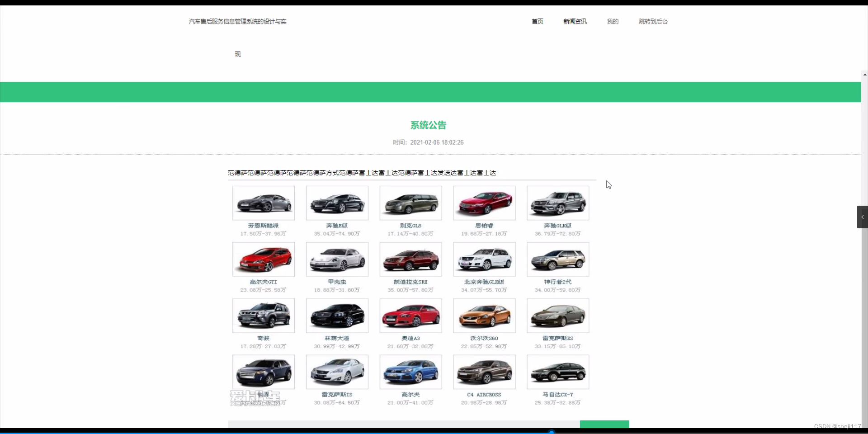The height and width of the screenshot is (434, 868).
Task: Click the site title 汽车售后服务信息管理系统的设计与实
Action: [x=237, y=21]
